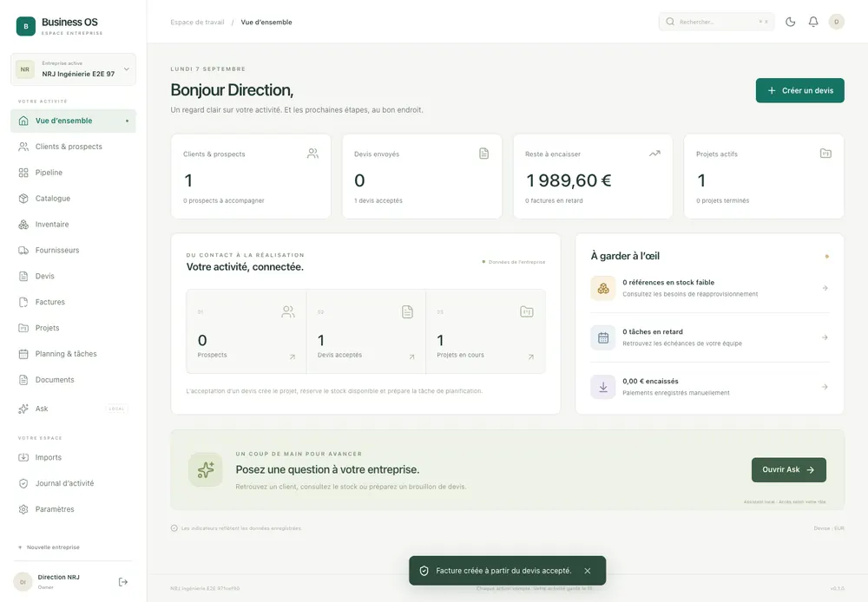Click the Ask sparkle icon in banner
Screen dimensions: 868x602
[x=206, y=470]
